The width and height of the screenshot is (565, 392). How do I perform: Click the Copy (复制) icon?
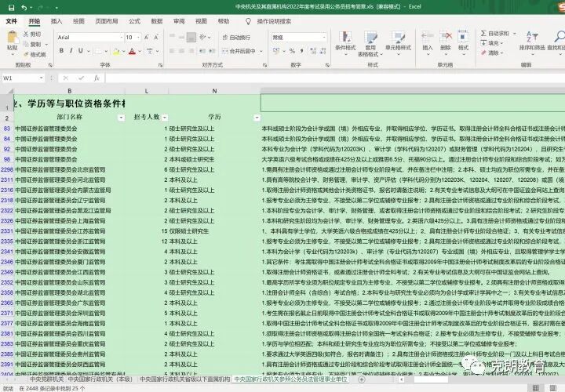click(x=26, y=44)
